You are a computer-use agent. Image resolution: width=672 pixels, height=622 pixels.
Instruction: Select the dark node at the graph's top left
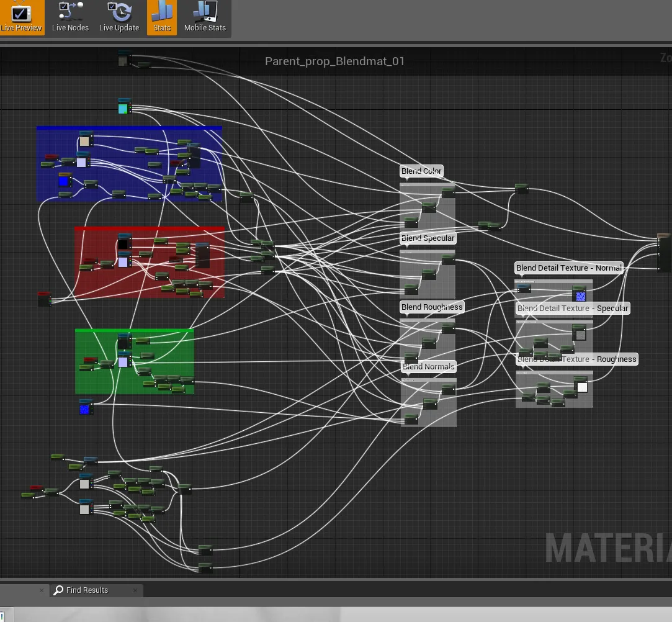click(125, 59)
